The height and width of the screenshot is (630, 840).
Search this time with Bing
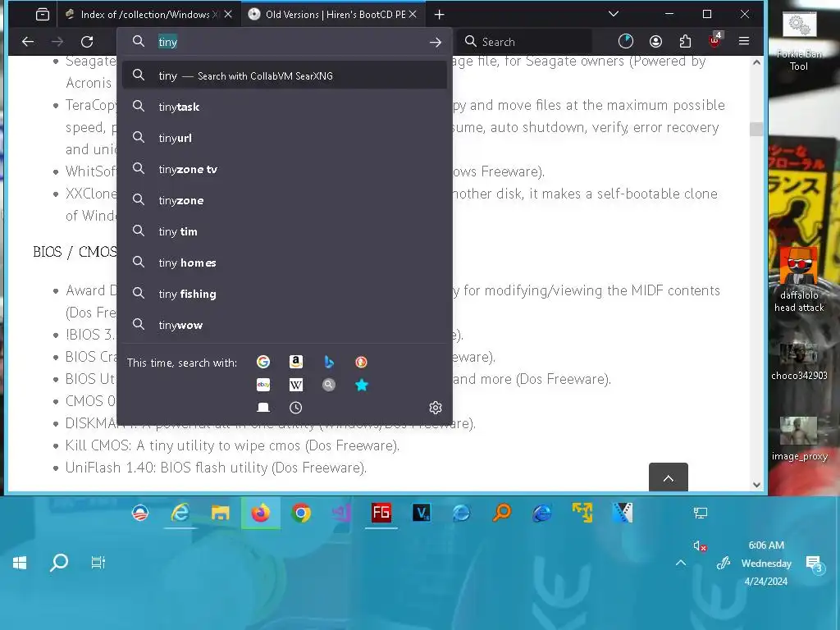pyautogui.click(x=329, y=362)
